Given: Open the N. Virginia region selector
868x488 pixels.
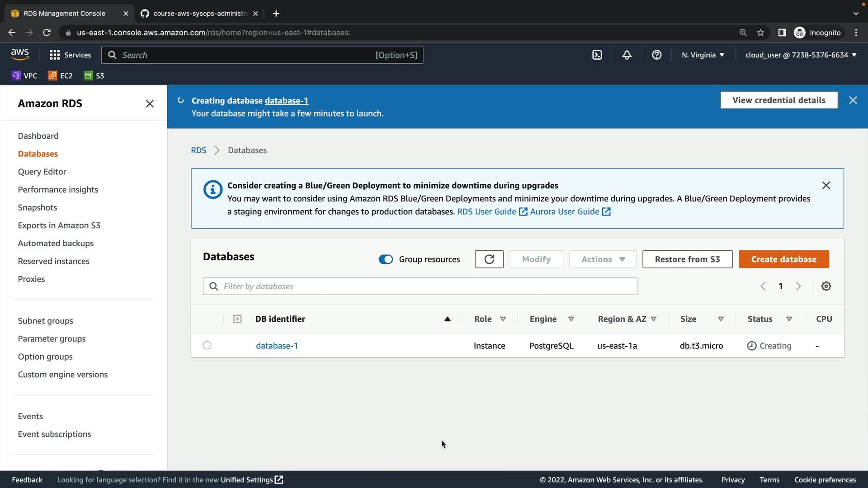Looking at the screenshot, I should [x=703, y=55].
